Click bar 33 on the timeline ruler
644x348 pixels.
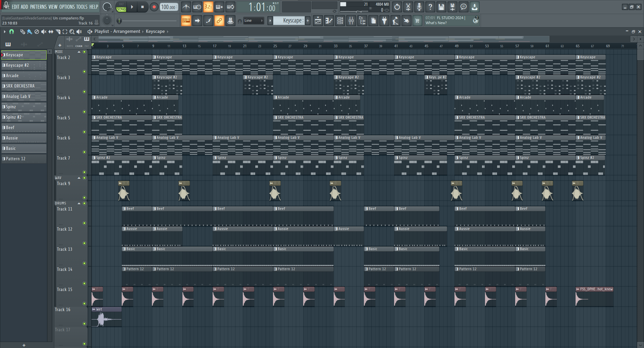tap(335, 46)
